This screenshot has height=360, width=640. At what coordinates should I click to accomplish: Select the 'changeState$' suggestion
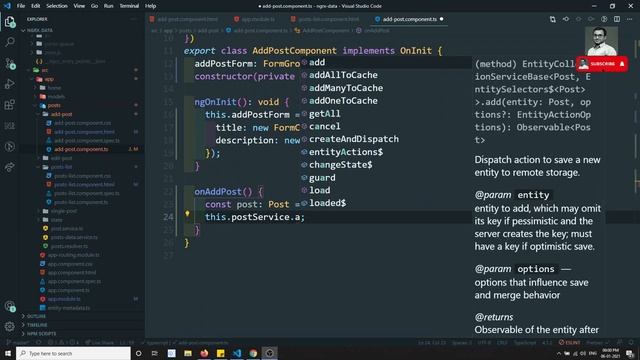(x=386, y=165)
